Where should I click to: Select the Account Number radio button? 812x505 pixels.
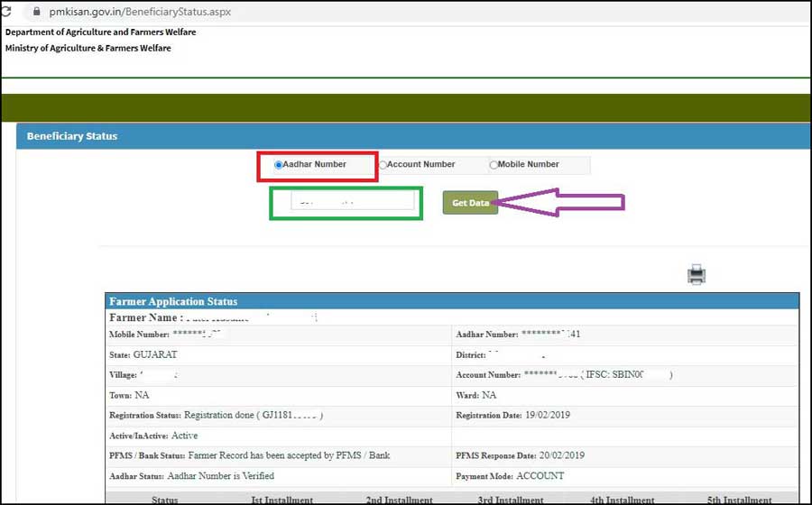coord(383,165)
